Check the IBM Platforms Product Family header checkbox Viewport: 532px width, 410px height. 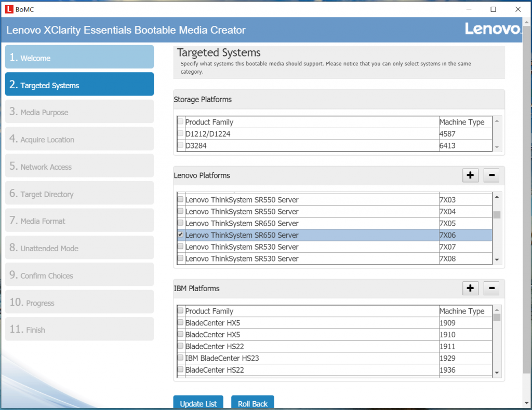pyautogui.click(x=180, y=310)
